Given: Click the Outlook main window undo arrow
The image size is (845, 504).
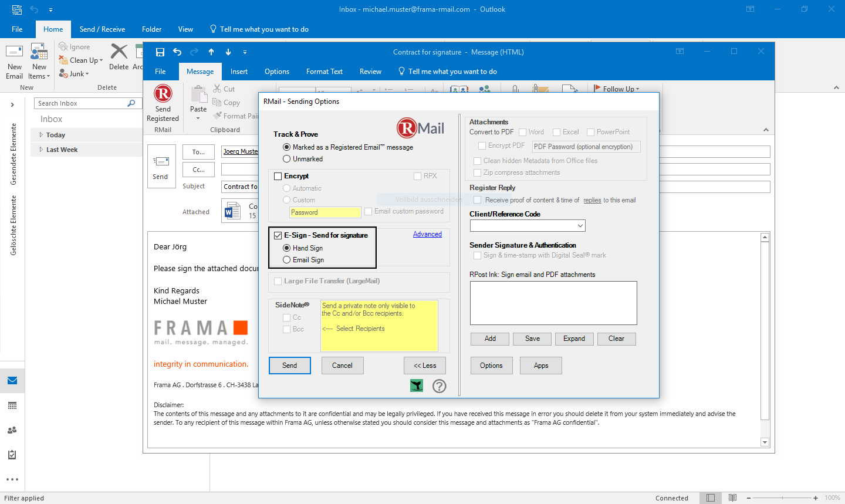Looking at the screenshot, I should pos(34,9).
